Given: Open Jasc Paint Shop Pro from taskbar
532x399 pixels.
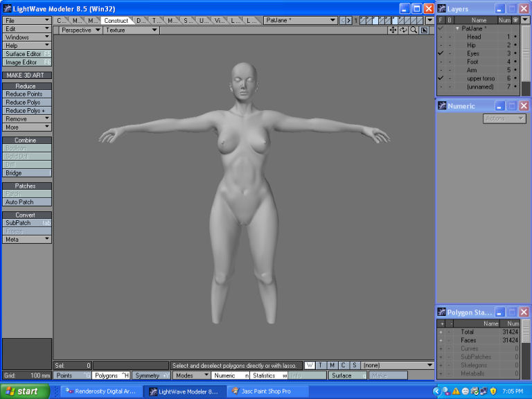Looking at the screenshot, I should coord(266,391).
